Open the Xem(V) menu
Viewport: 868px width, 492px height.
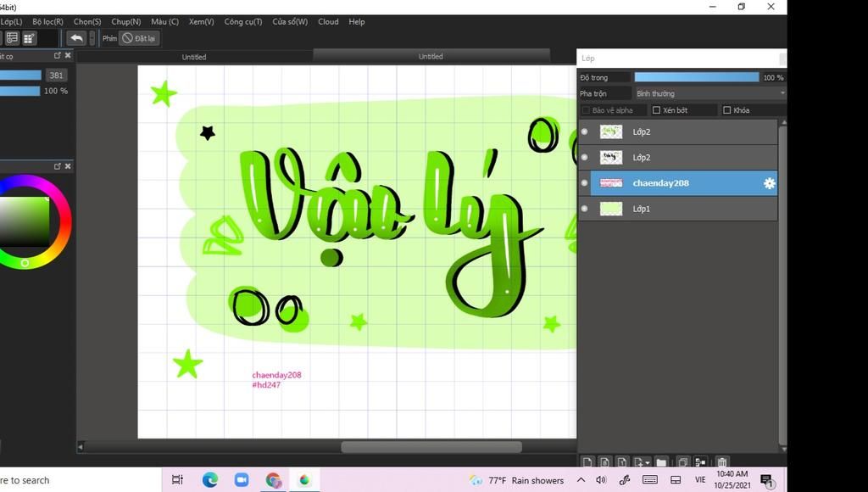202,21
